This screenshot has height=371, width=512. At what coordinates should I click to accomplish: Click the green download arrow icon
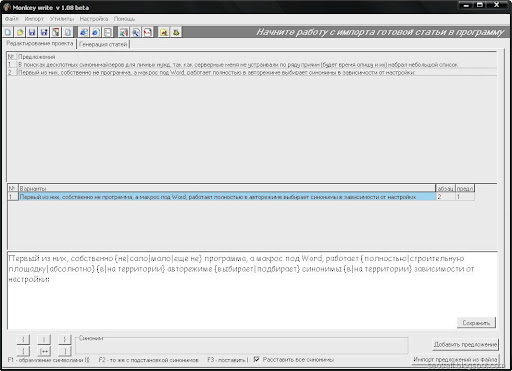coord(176,32)
